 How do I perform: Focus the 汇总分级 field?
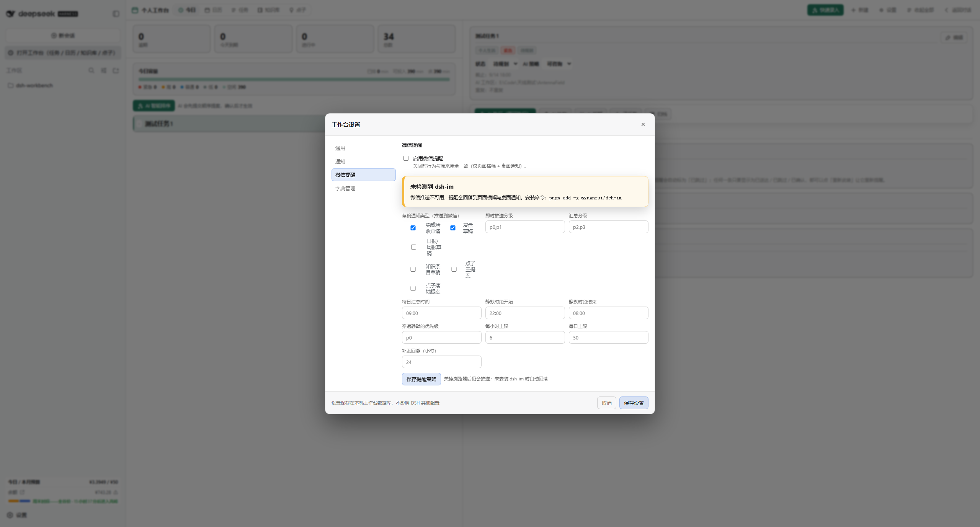click(608, 227)
